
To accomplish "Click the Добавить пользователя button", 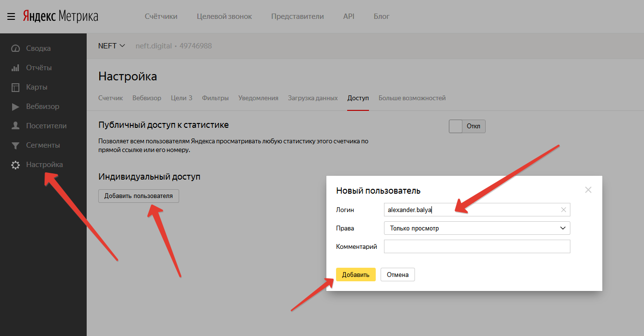I will click(138, 196).
